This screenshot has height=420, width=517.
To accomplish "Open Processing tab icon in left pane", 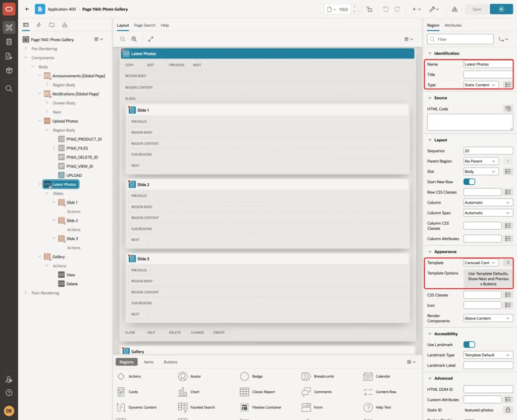I will pyautogui.click(x=52, y=25).
